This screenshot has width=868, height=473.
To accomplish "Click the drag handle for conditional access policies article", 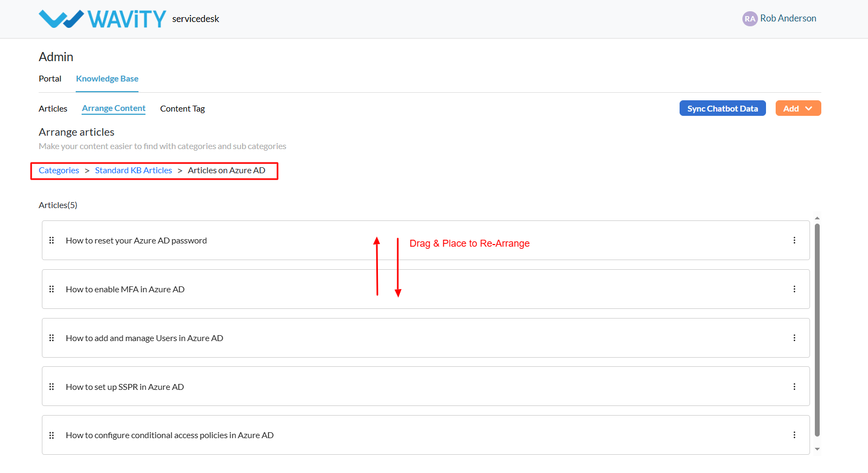I will click(x=52, y=435).
